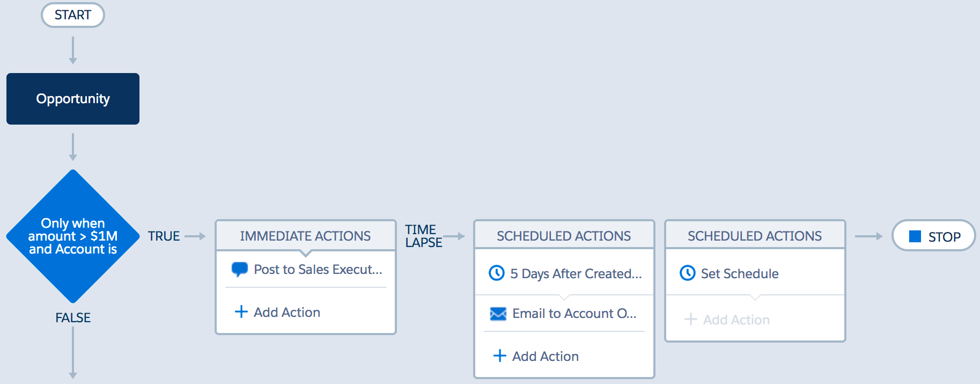
Task: Click the STOP label text
Action: 944,237
